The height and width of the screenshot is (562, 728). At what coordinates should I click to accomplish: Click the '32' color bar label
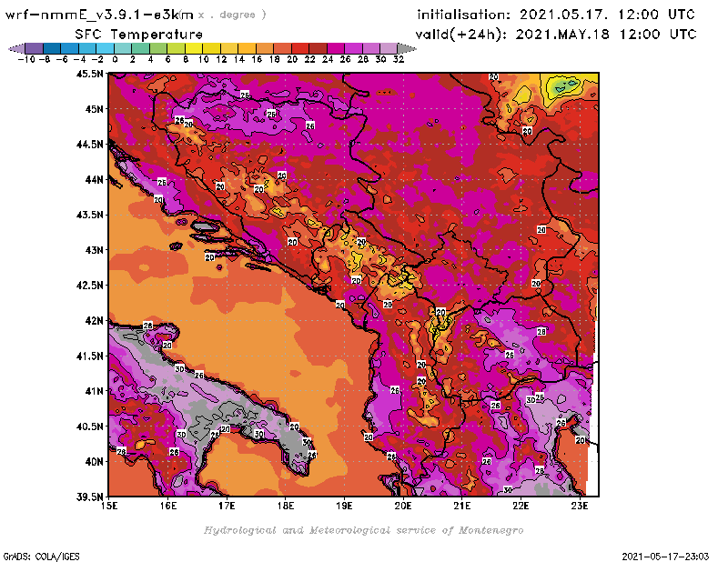399,60
